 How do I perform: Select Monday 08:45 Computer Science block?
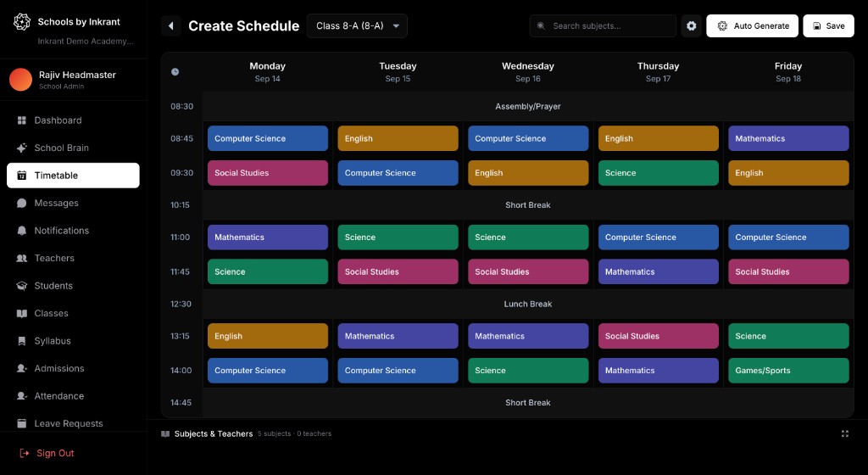pyautogui.click(x=268, y=138)
